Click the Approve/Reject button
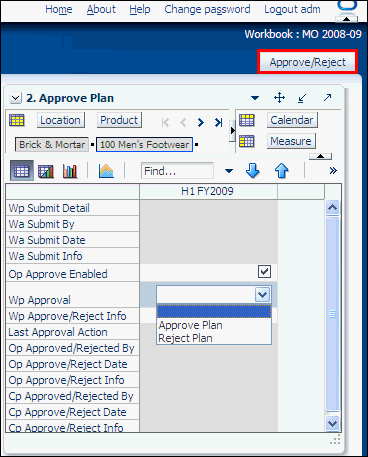 (307, 62)
